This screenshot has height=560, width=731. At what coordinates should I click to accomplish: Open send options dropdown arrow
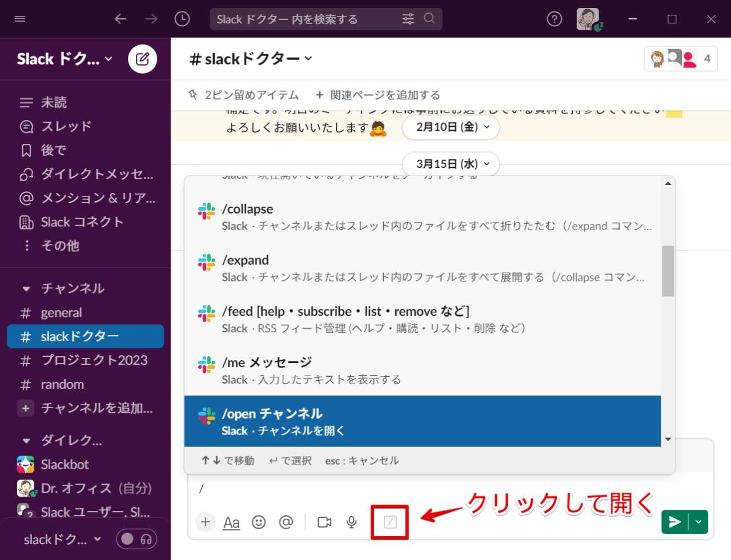(698, 522)
